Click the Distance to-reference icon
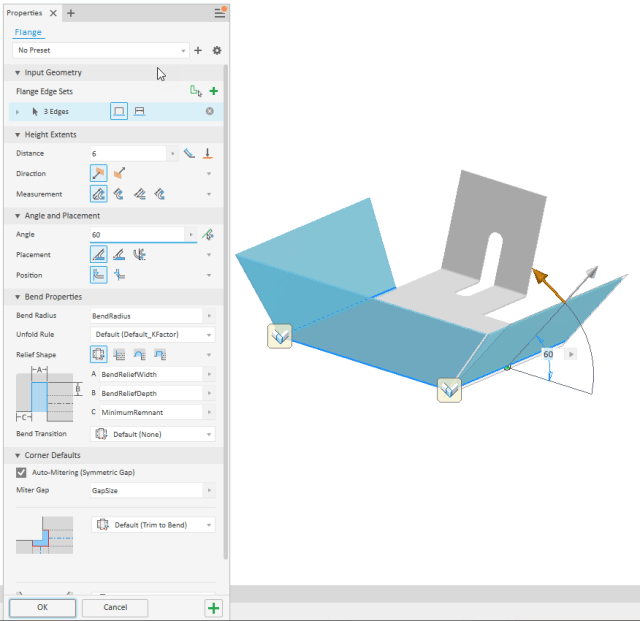The width and height of the screenshot is (640, 621). tap(207, 153)
